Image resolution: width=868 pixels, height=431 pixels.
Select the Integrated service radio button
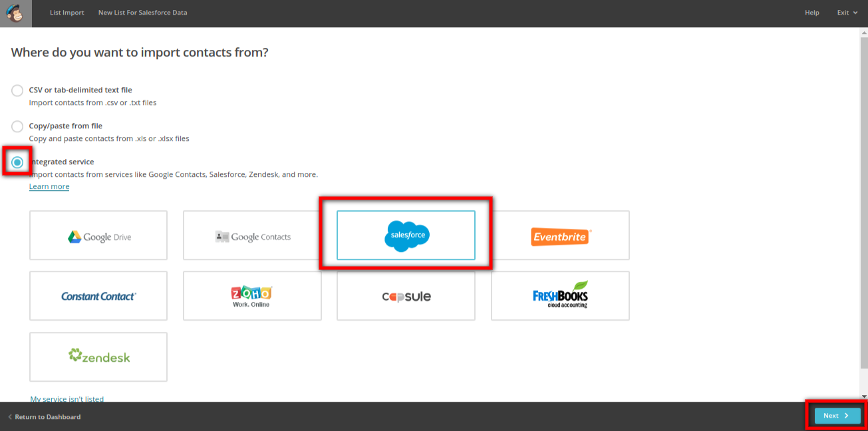point(17,162)
